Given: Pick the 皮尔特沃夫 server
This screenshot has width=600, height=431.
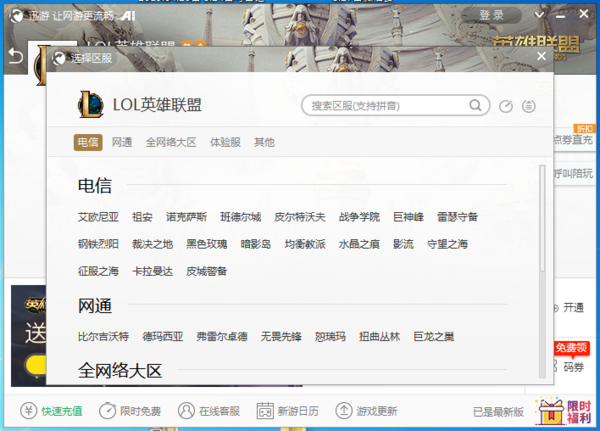Looking at the screenshot, I should [x=300, y=217].
